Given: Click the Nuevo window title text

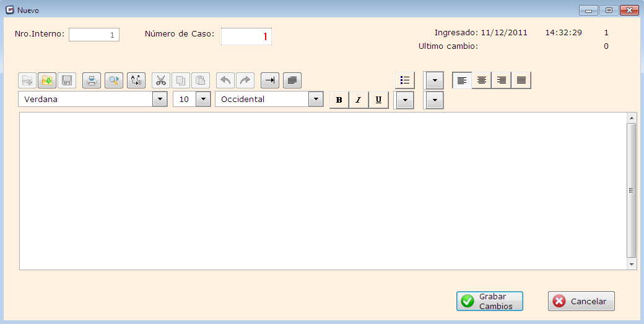Looking at the screenshot, I should (28, 11).
